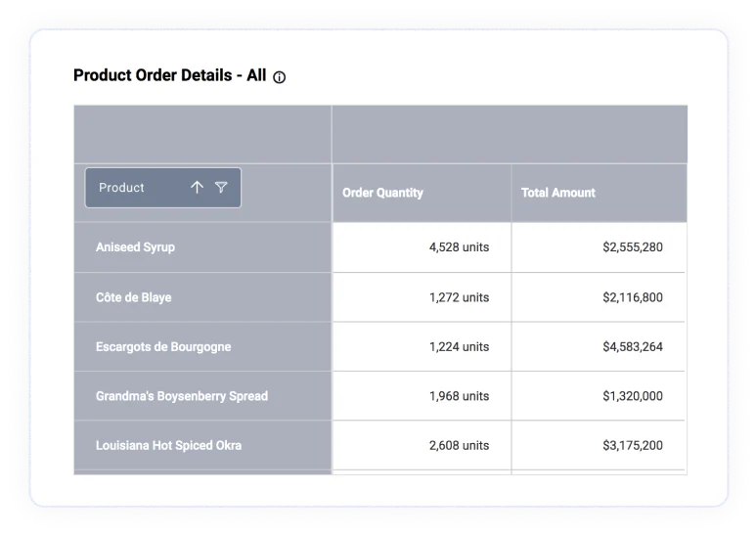Select the Louisiana Hot Spiced Okra row

(x=202, y=445)
